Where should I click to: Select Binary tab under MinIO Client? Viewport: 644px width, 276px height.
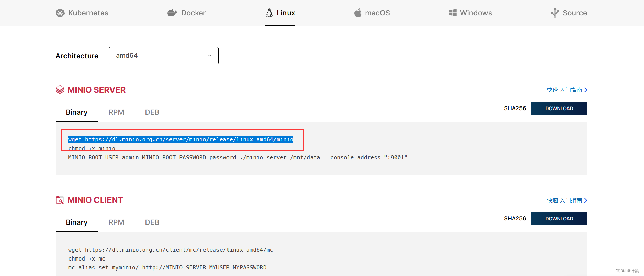tap(77, 222)
